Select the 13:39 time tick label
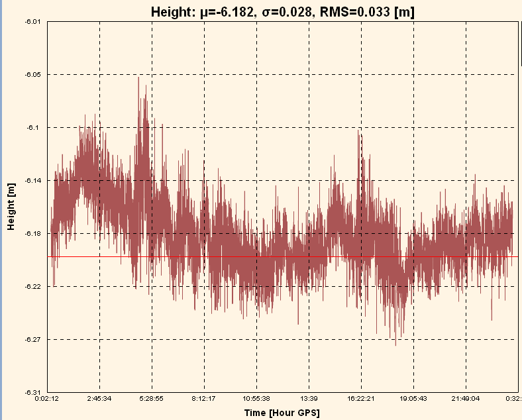522x420 pixels. pyautogui.click(x=309, y=399)
